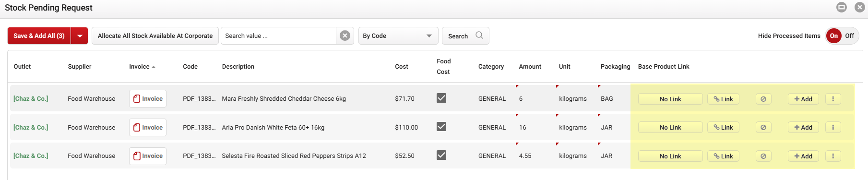Open Invoice for Selesta Red Peppers Strips
This screenshot has width=868, height=180.
[148, 156]
